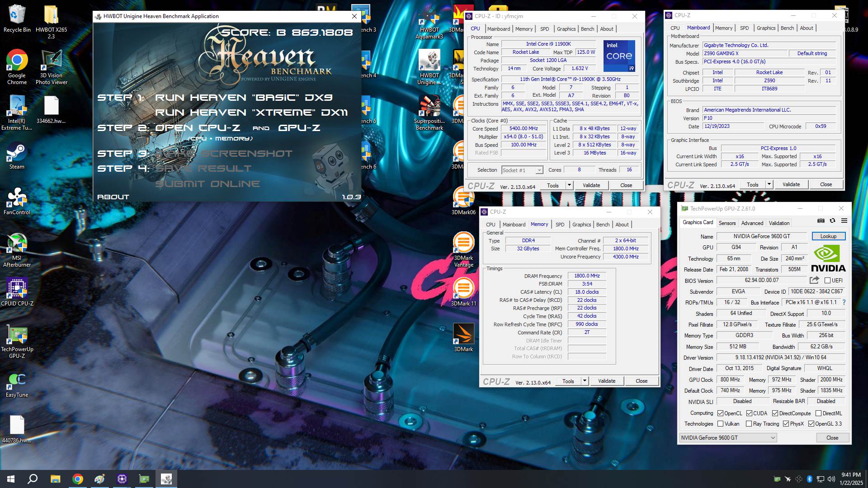The height and width of the screenshot is (488, 868).
Task: Click Tools button in CPU-Z Mainboard window
Action: (x=753, y=184)
